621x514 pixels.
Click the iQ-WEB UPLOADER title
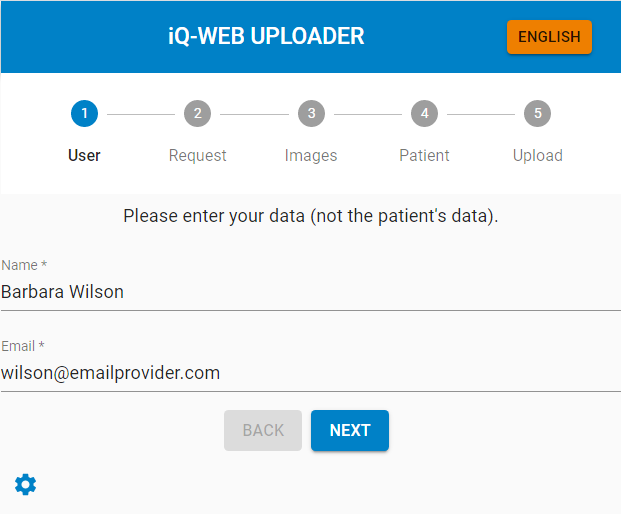(266, 37)
